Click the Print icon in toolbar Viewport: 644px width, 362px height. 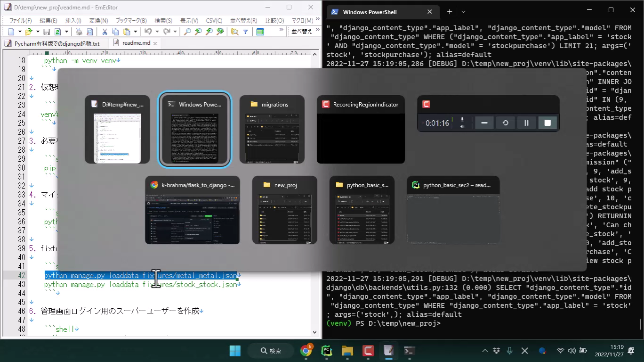pyautogui.click(x=79, y=32)
